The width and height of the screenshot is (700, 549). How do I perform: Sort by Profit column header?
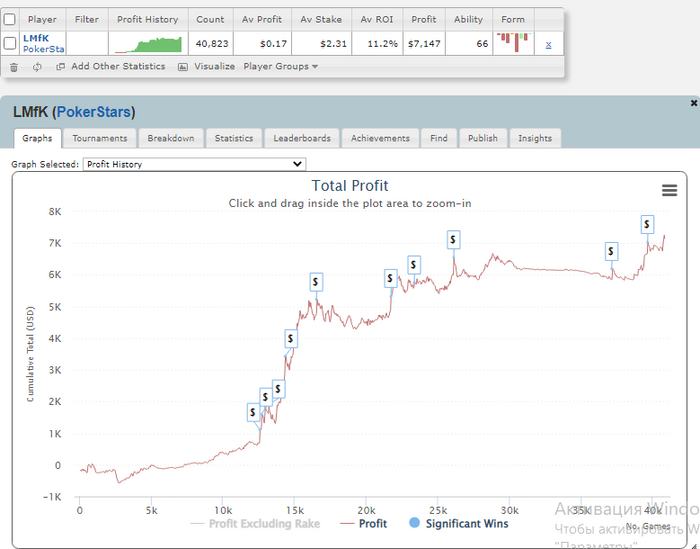coord(424,19)
